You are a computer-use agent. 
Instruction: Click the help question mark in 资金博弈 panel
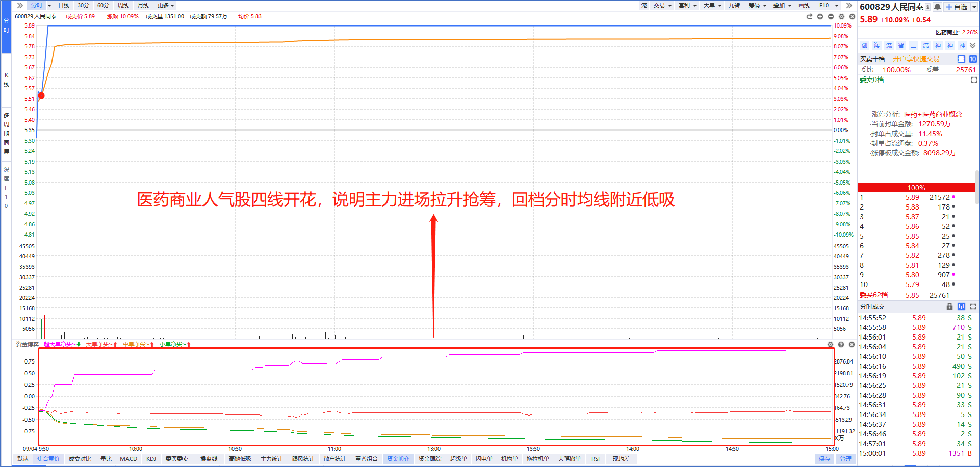pos(841,345)
